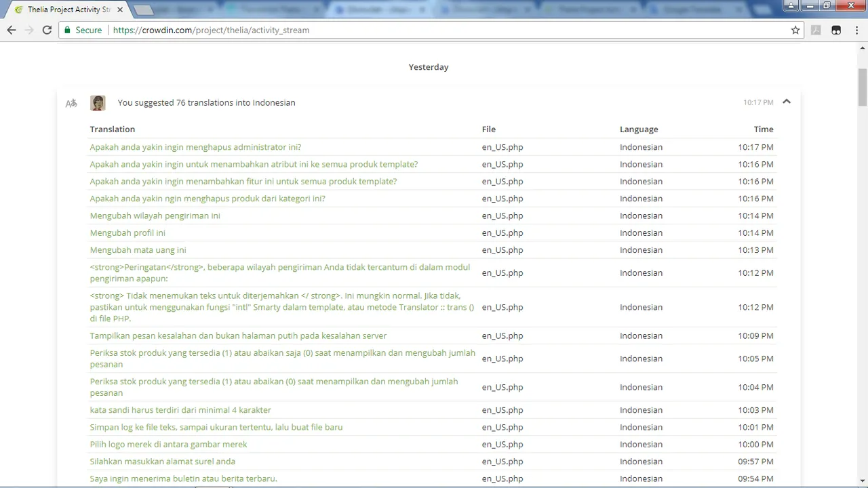This screenshot has height=488, width=868.
Task: Open 'Tidak menemukan teks untuk diterjemahkan' translation
Action: pos(282,307)
